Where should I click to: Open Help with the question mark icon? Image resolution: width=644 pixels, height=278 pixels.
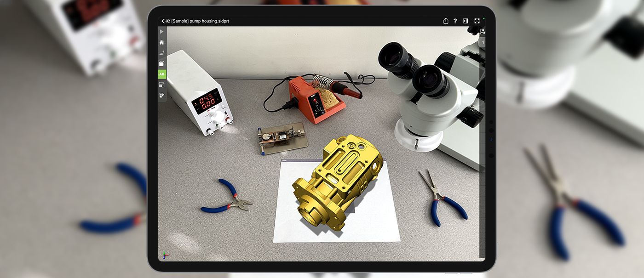(x=455, y=21)
